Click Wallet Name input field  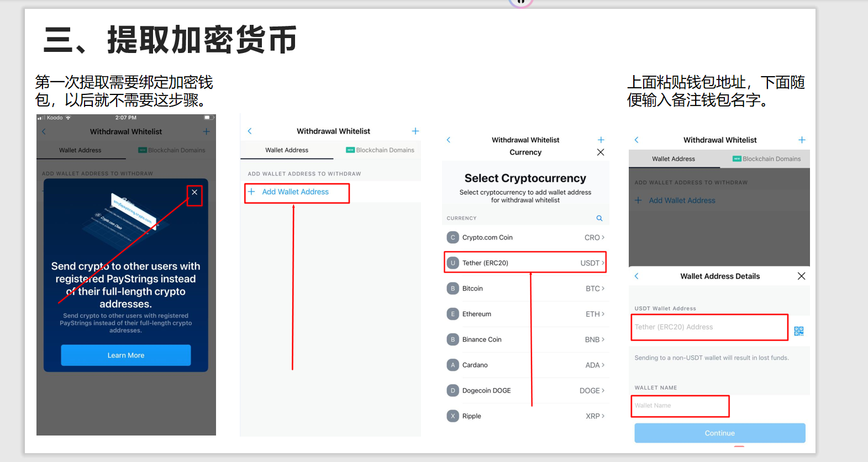(x=680, y=406)
